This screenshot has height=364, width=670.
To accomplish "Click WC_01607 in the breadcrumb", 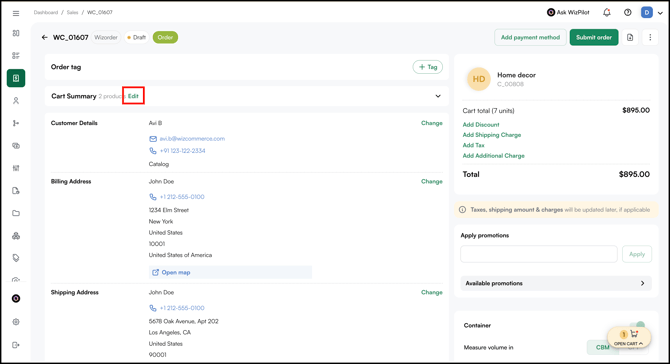I will coord(100,12).
